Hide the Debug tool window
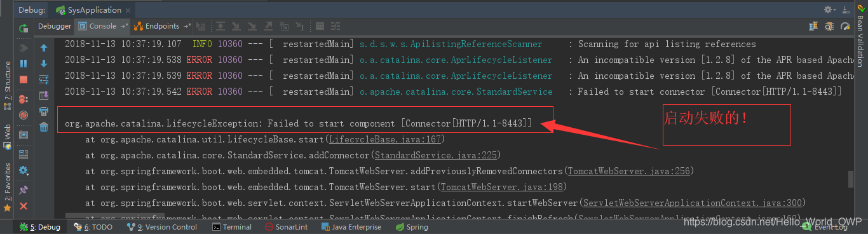The height and width of the screenshot is (234, 868). pyautogui.click(x=846, y=10)
